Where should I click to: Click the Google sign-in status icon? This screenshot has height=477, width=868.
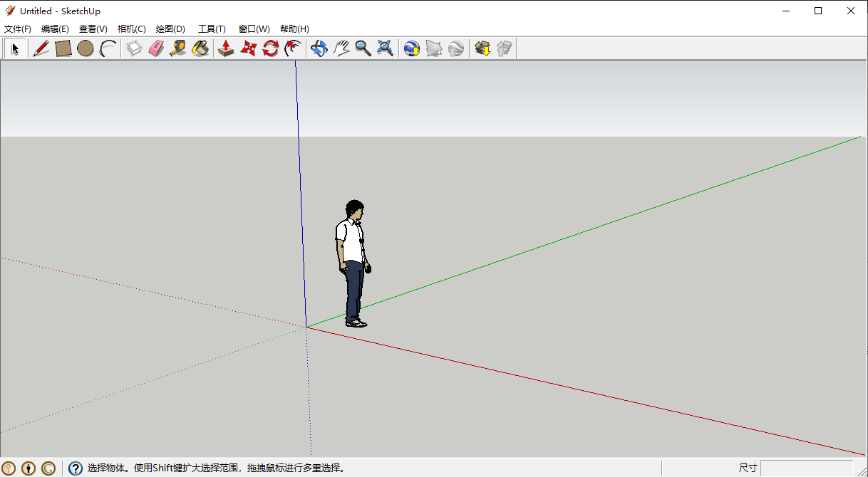tap(48, 468)
